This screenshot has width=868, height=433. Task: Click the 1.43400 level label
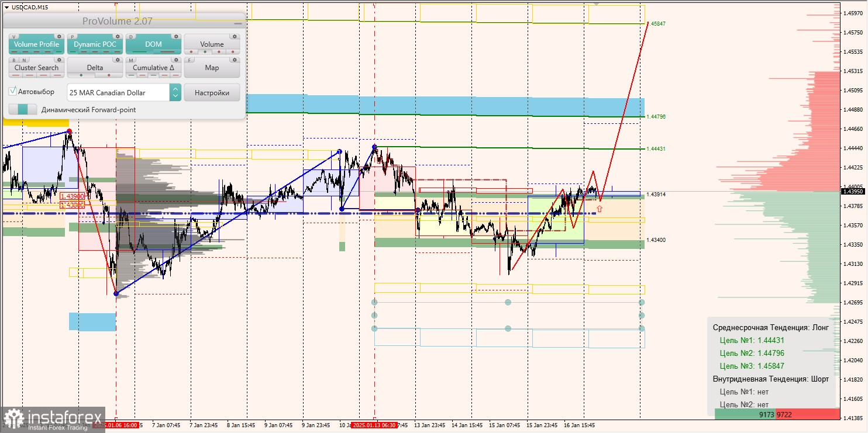pyautogui.click(x=656, y=240)
